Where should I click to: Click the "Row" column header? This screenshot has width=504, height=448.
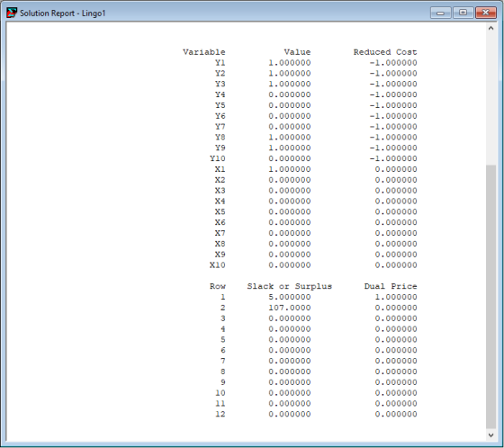pyautogui.click(x=218, y=286)
